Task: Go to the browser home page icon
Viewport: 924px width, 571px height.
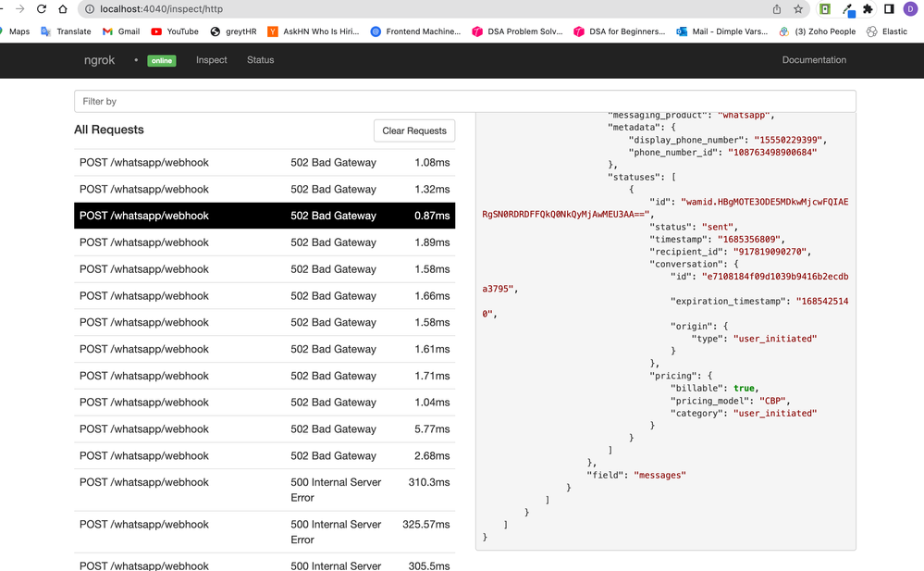Action: 63,9
